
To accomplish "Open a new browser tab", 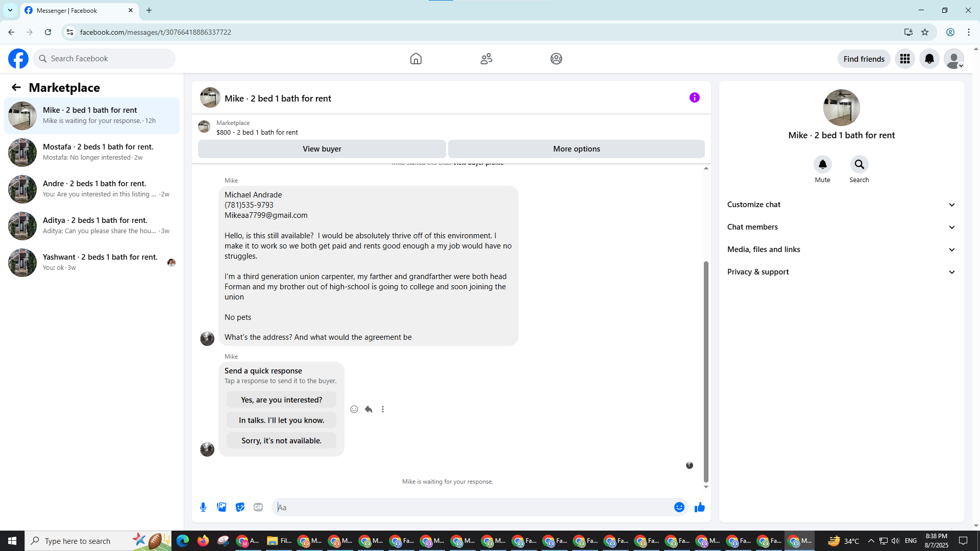I will 149,10.
